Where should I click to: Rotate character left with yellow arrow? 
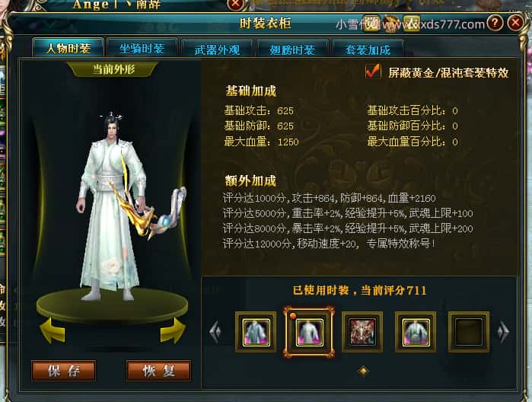pos(53,330)
